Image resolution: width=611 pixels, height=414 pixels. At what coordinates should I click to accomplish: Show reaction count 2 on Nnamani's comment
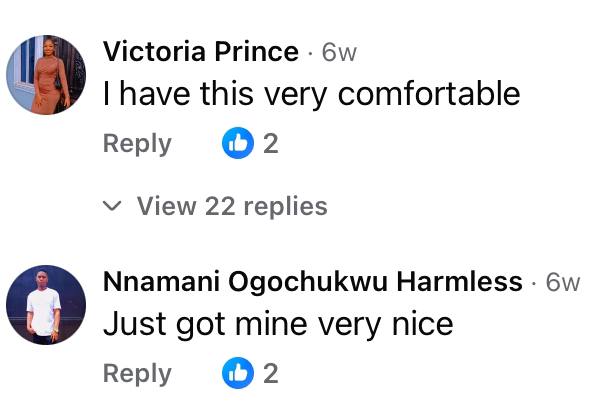pyautogui.click(x=270, y=374)
